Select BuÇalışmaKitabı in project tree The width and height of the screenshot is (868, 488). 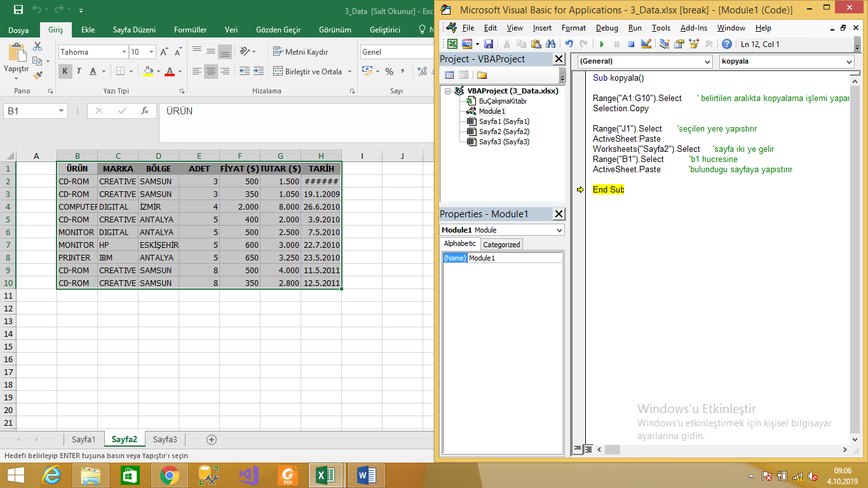tap(503, 101)
